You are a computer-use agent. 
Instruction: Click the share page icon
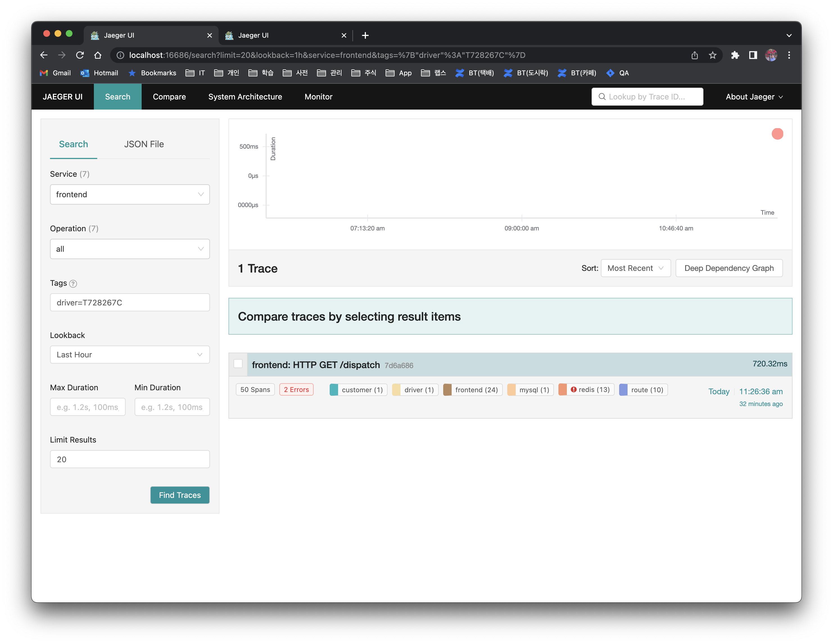click(694, 55)
